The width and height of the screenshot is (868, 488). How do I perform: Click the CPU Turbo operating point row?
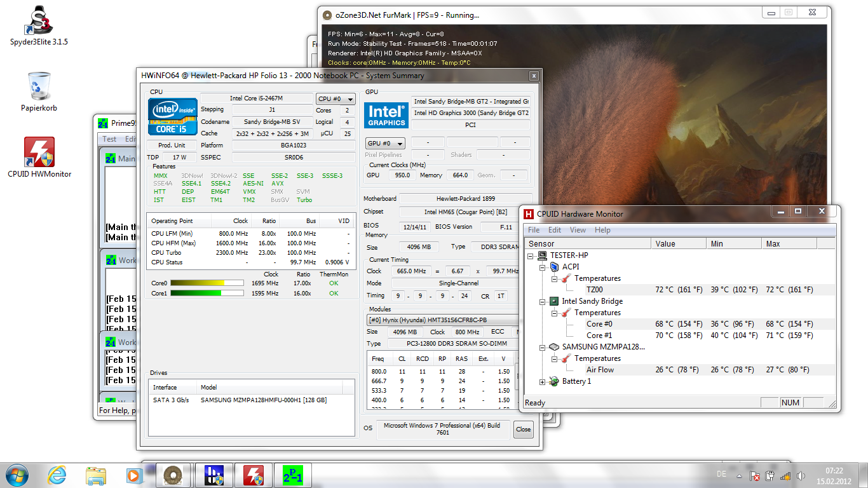click(250, 253)
